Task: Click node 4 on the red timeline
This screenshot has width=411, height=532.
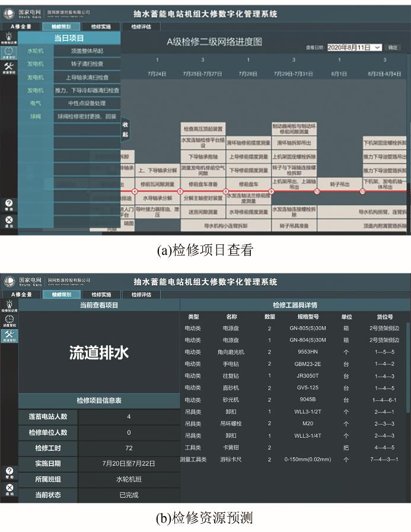Action: (x=135, y=192)
